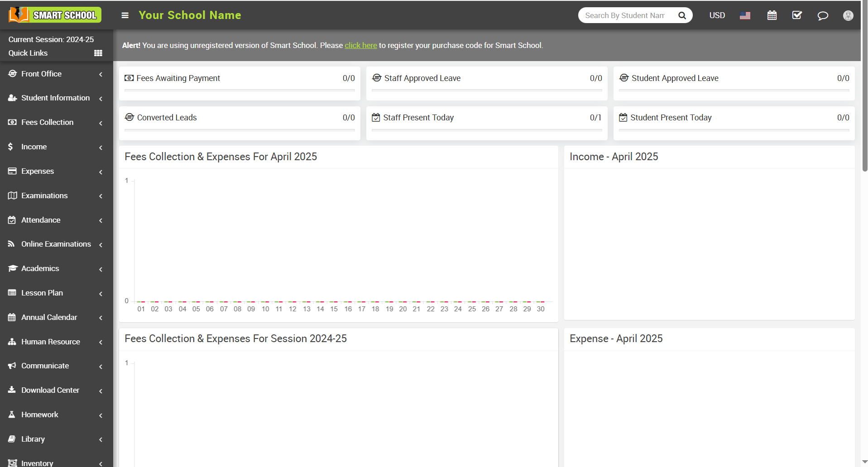Image resolution: width=868 pixels, height=467 pixels.
Task: Open the calendar icon in header
Action: pyautogui.click(x=772, y=15)
